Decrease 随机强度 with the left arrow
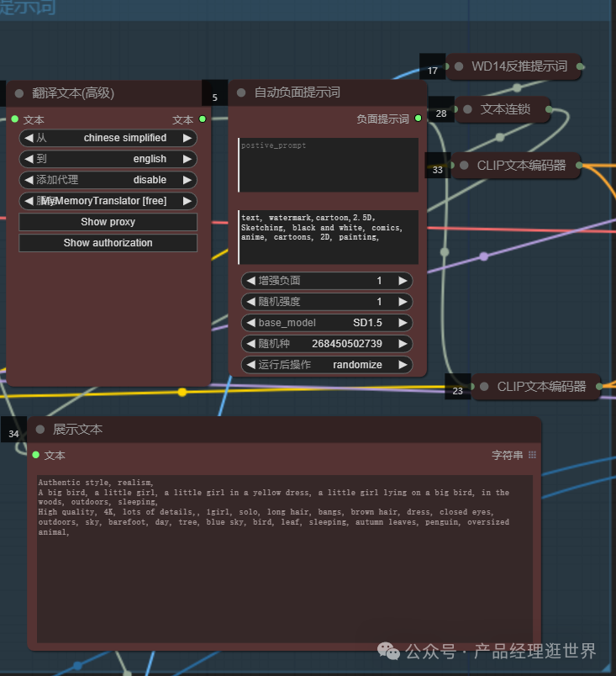The image size is (616, 676). [250, 302]
